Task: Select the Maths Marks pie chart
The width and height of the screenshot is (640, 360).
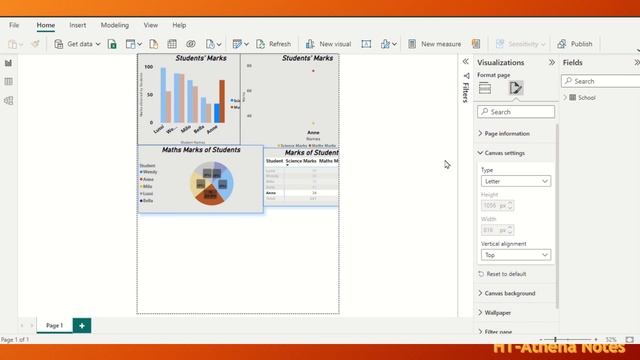Action: 211,183
